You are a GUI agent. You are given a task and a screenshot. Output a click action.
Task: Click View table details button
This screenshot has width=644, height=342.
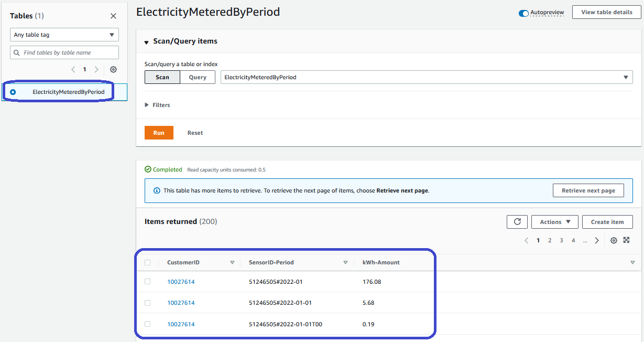coord(607,12)
